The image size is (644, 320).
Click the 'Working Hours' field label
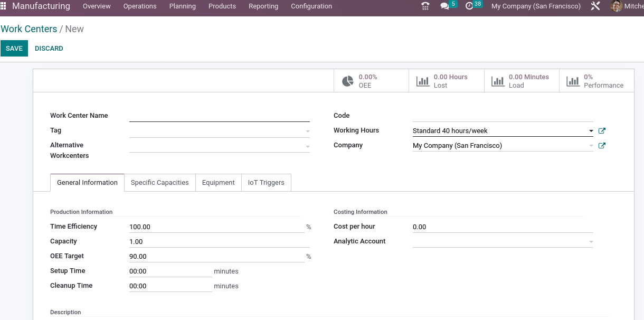point(356,130)
